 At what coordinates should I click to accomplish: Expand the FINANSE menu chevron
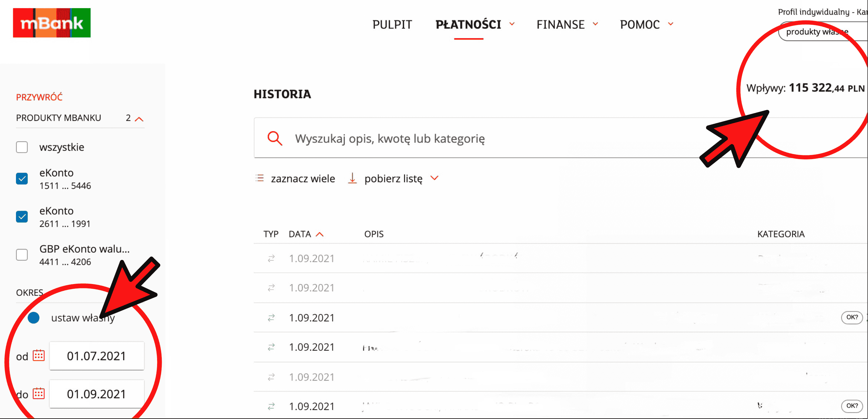coord(595,24)
